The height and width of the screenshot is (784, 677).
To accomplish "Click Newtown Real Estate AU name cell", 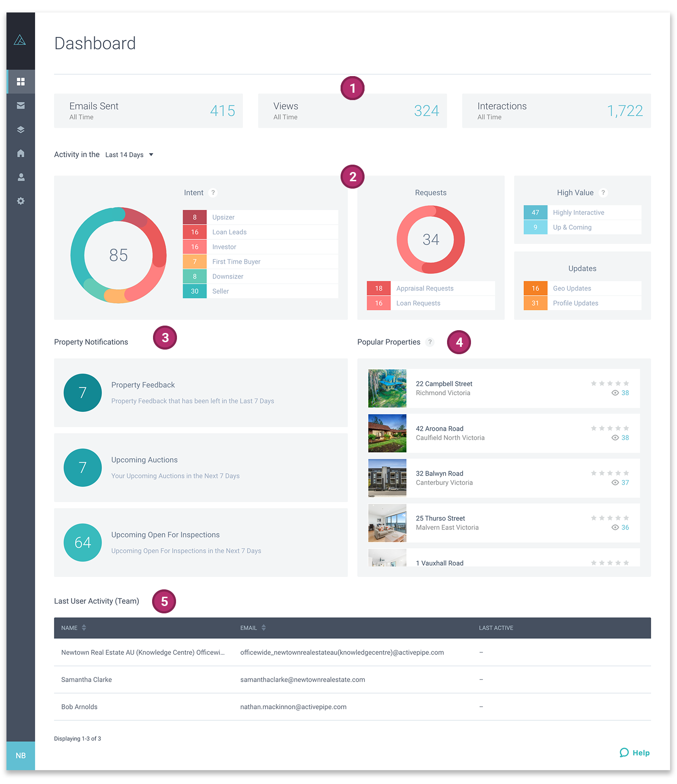I will 143,652.
